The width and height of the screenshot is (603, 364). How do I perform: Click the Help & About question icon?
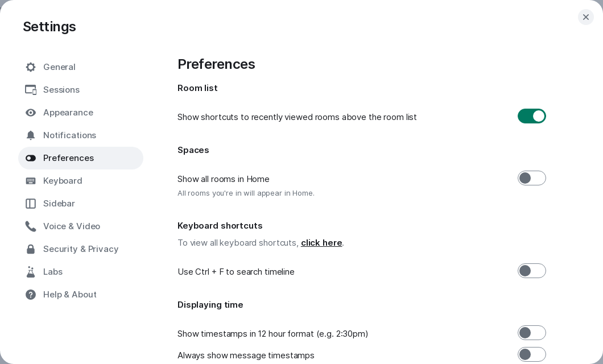click(x=31, y=295)
